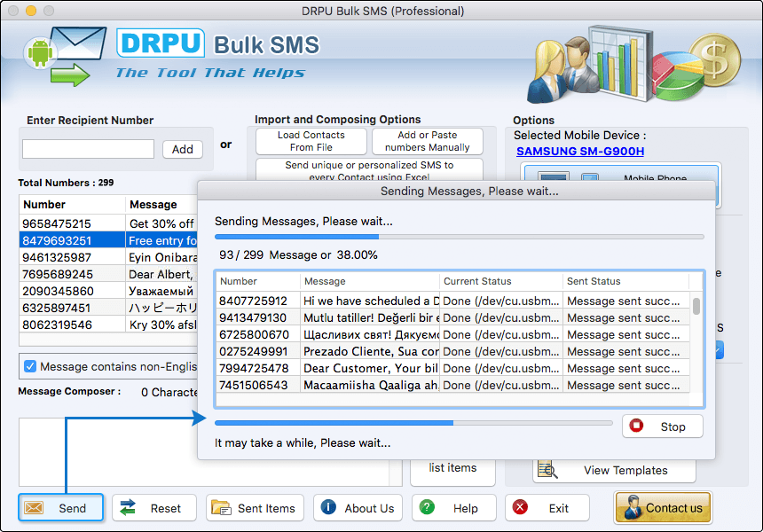This screenshot has height=532, width=763.
Task: Click Current Status column header
Action: 501,281
